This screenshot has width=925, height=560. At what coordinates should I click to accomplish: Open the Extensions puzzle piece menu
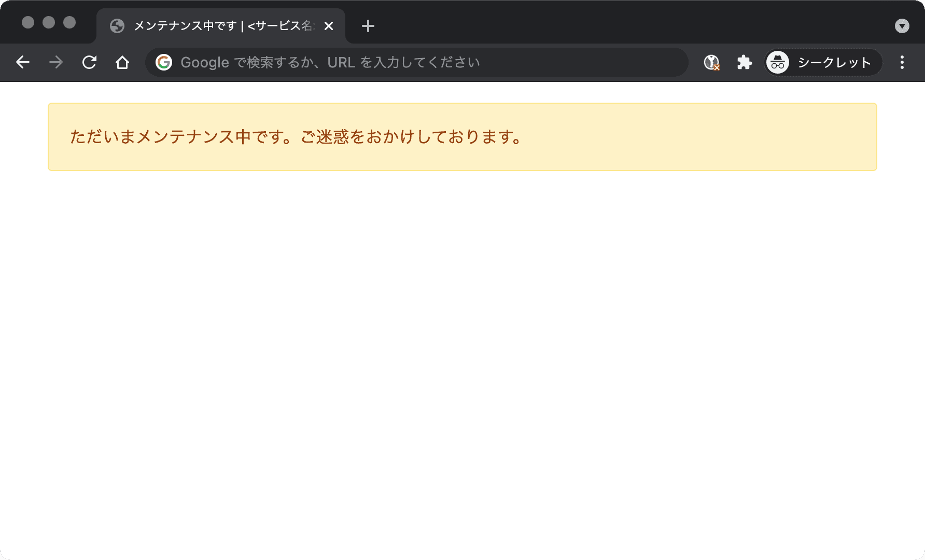point(744,63)
